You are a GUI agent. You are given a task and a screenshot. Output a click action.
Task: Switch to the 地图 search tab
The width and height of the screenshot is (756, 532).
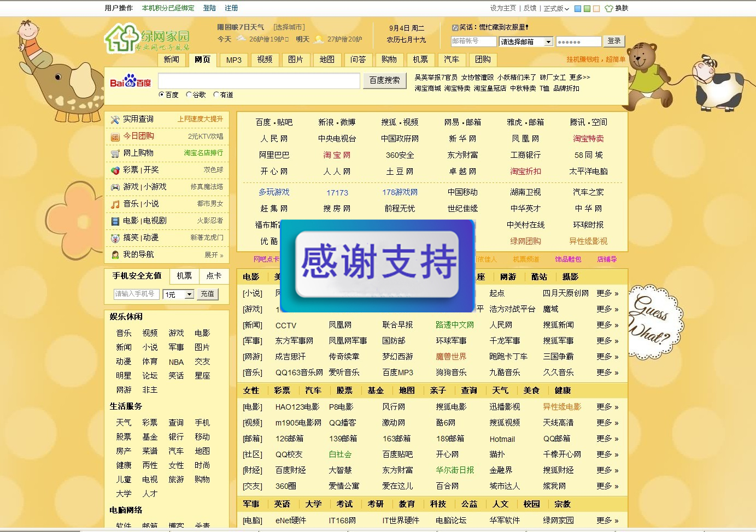[x=327, y=60]
